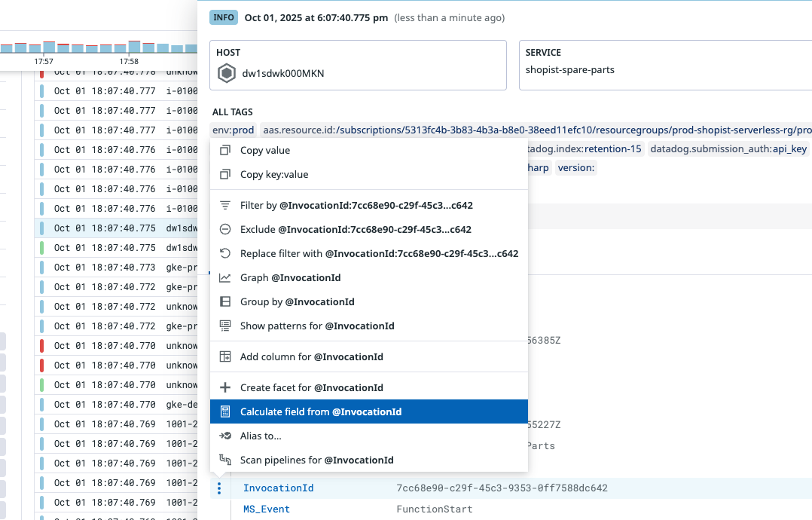Viewport: 812px width, 520px height.
Task: Click the Filter by InvocationId funnel icon
Action: point(224,205)
